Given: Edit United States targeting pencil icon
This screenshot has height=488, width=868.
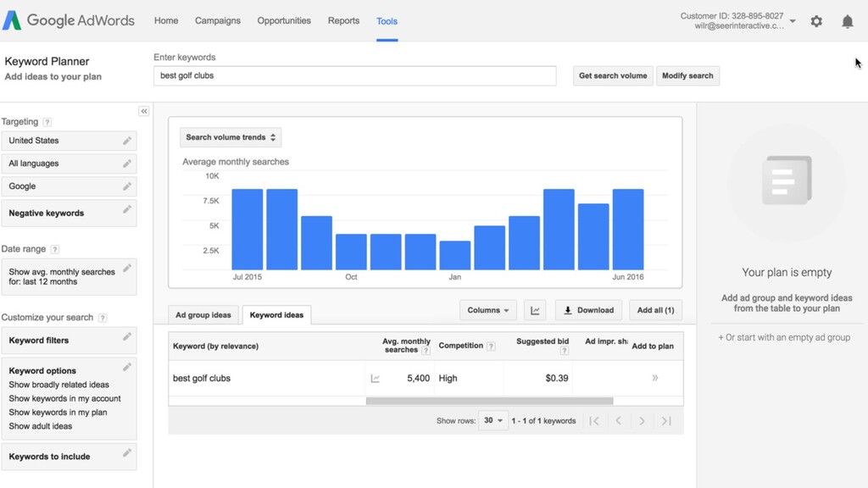Looking at the screenshot, I should click(127, 141).
